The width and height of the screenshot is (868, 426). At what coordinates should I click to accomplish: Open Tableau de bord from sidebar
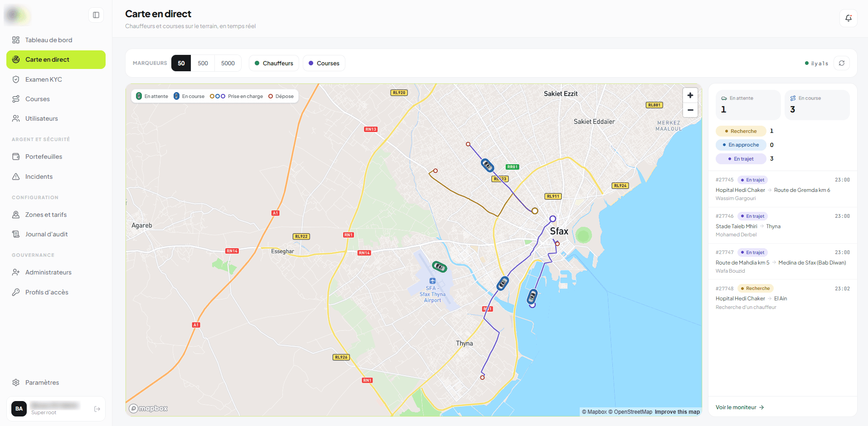click(x=56, y=40)
